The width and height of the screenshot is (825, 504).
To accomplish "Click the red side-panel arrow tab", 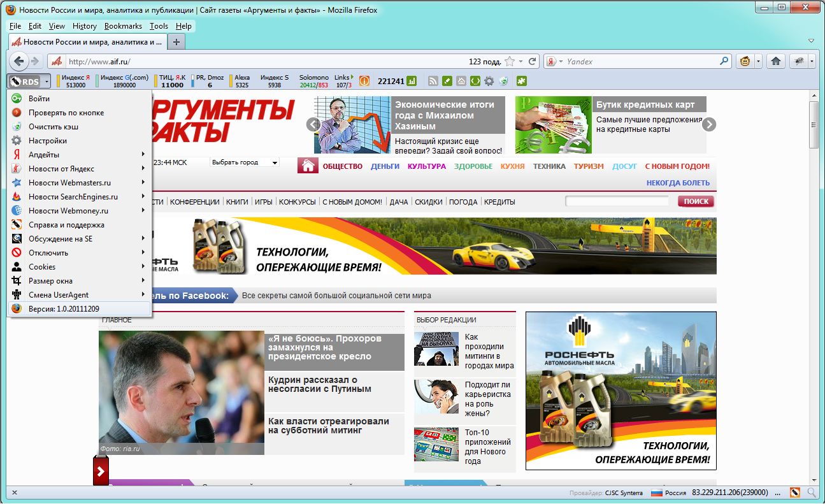I will (x=101, y=472).
